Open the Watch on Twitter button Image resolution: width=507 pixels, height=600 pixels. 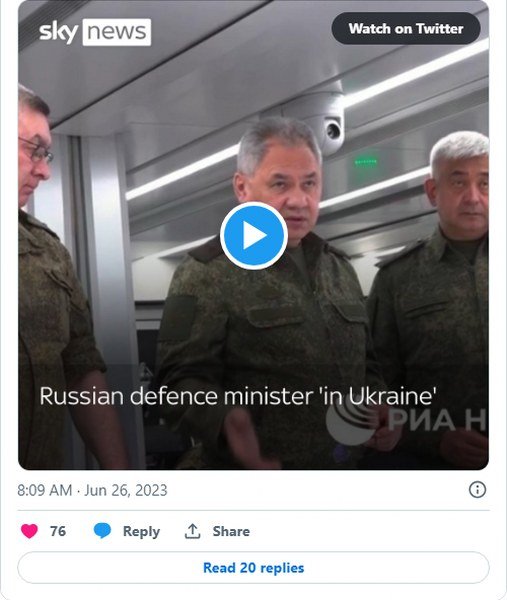pos(406,29)
